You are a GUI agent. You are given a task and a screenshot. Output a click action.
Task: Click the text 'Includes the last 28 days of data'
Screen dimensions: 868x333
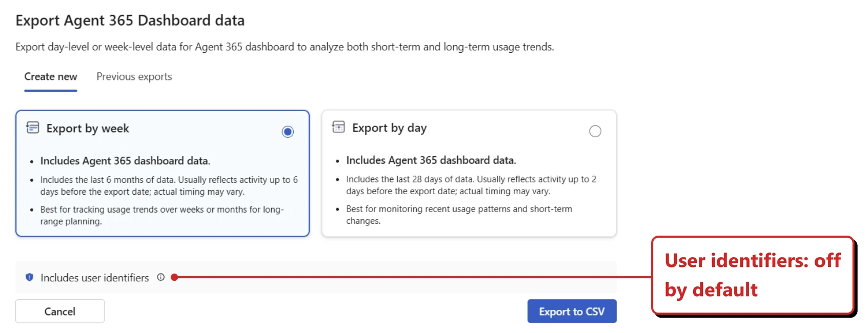point(410,179)
